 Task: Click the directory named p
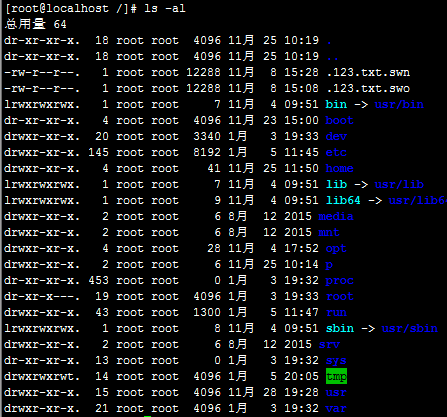click(329, 265)
